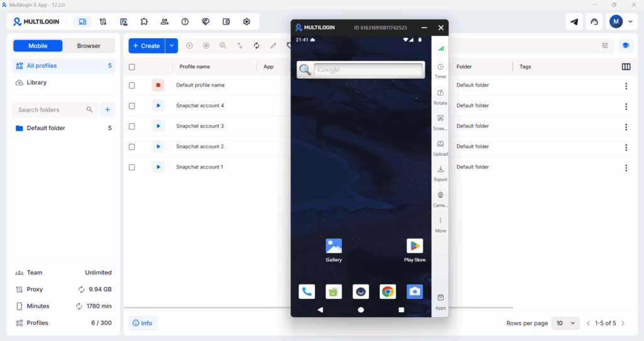Viewport: 644px width, 341px height.
Task: Toggle the select-all profiles header checkbox
Action: (131, 67)
